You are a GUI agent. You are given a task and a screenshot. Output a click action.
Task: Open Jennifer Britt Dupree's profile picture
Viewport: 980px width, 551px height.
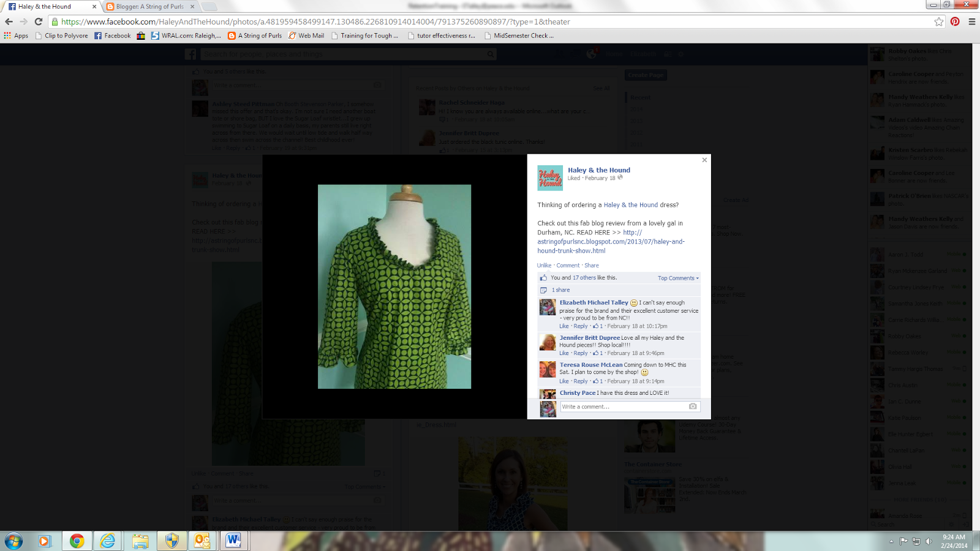[548, 342]
